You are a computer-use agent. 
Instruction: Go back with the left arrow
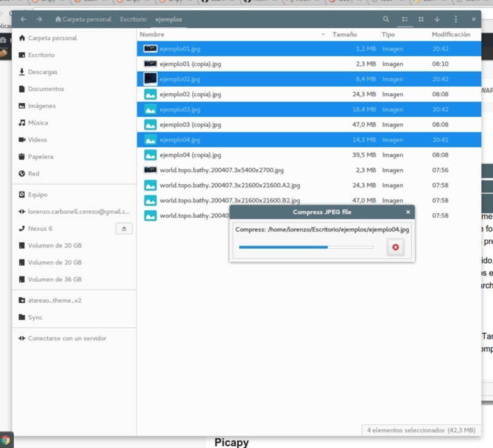tap(23, 19)
